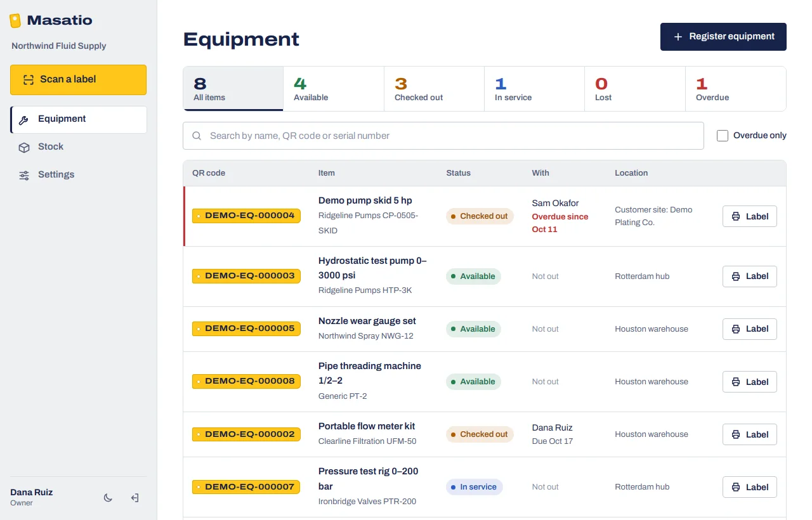Toggle dark mode moon icon
The image size is (812, 520).
click(x=108, y=498)
